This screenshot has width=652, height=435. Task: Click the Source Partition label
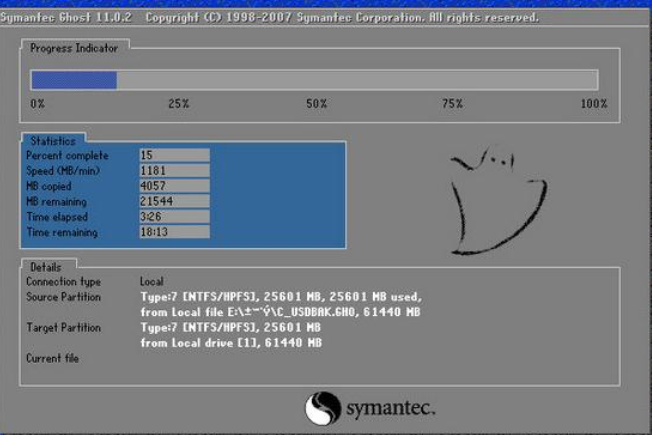[x=63, y=297]
